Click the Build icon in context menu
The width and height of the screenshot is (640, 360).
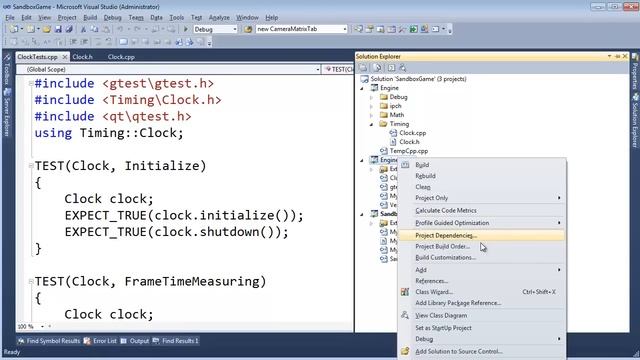pyautogui.click(x=404, y=165)
